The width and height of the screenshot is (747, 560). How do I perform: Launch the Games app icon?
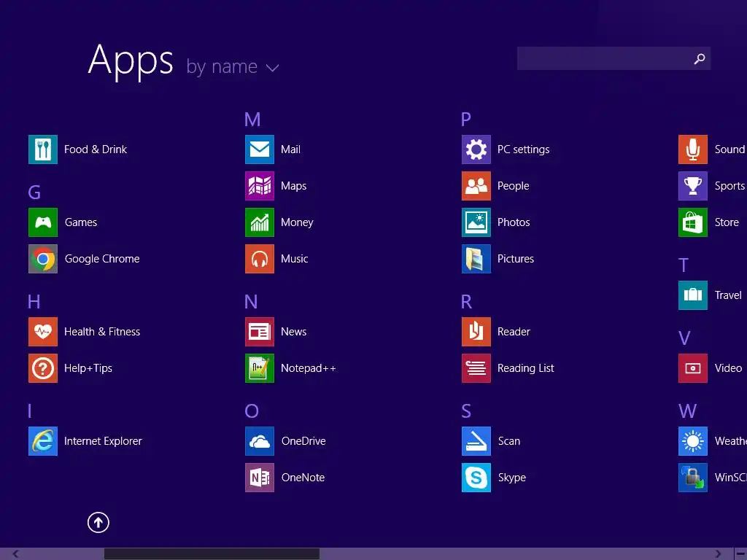click(43, 222)
